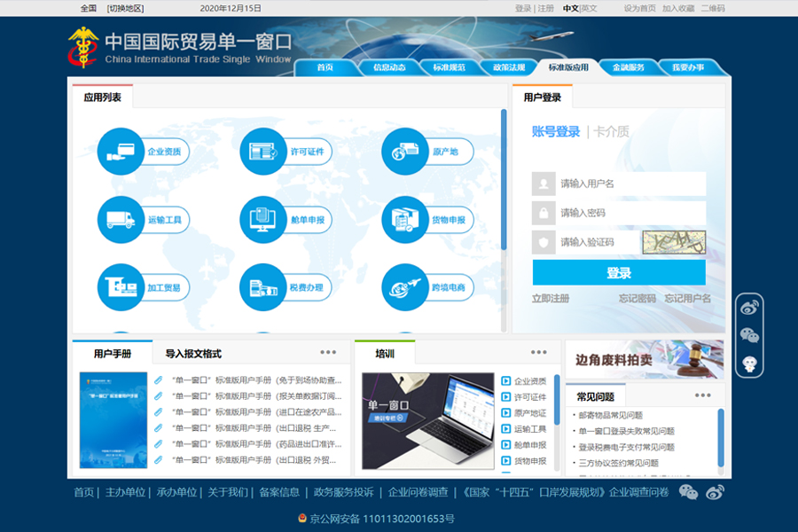The image size is (798, 532).
Task: Expand more items in 常见问题 panel
Action: pyautogui.click(x=703, y=395)
